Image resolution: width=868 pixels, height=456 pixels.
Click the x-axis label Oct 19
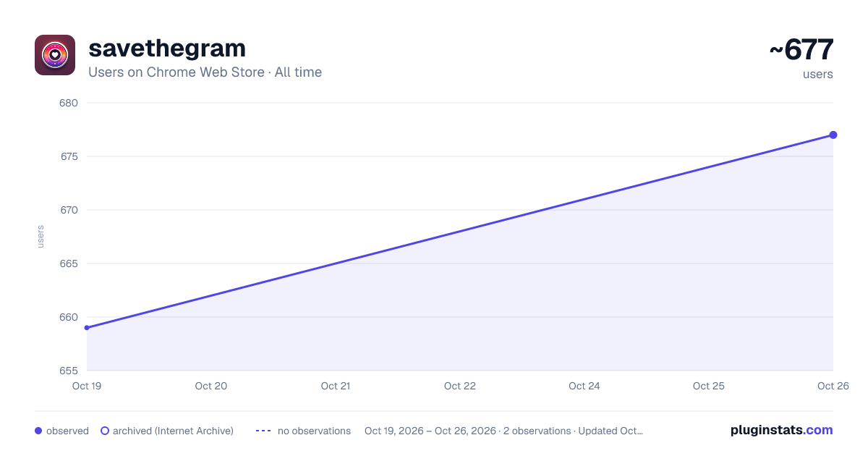(x=87, y=386)
